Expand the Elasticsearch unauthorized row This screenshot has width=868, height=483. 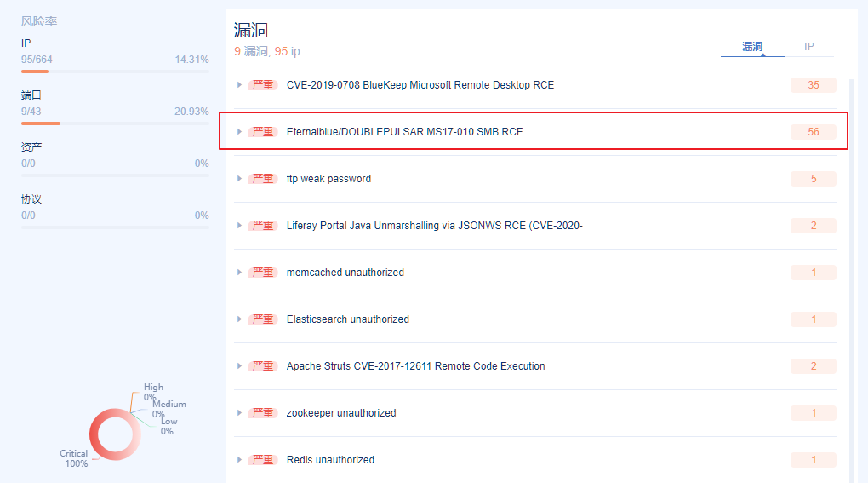tap(239, 319)
